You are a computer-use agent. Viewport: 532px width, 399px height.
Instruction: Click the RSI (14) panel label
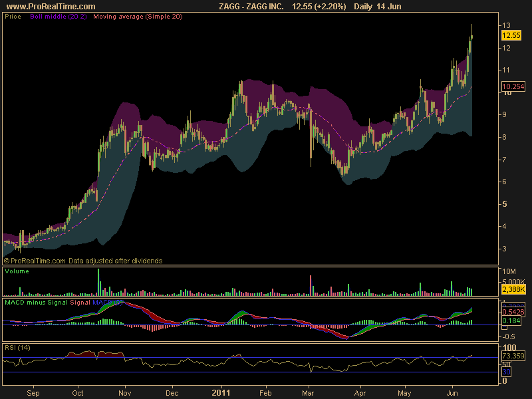[17, 348]
